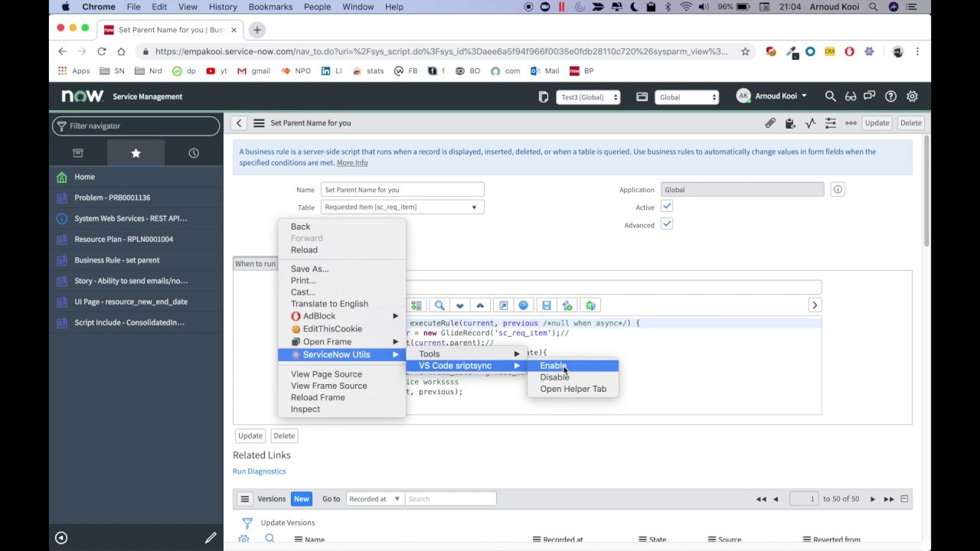This screenshot has height=551, width=980.
Task: Go back using the form header back arrow
Action: [239, 122]
